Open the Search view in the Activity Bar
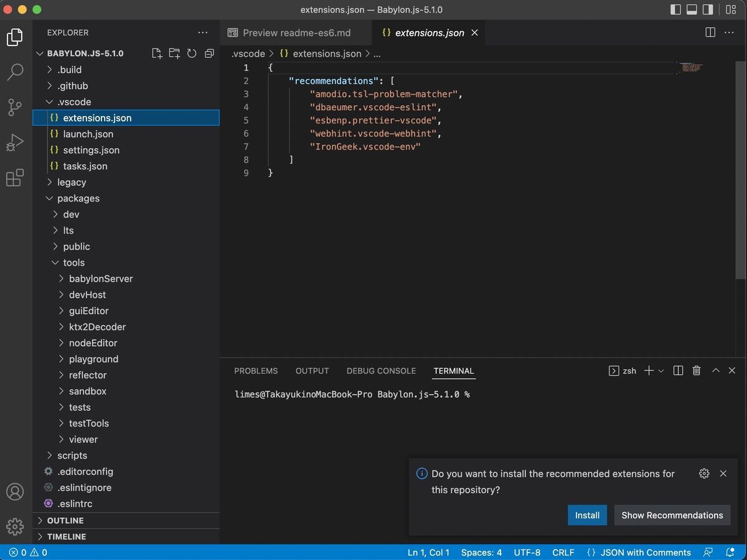The width and height of the screenshot is (747, 560). click(x=15, y=72)
